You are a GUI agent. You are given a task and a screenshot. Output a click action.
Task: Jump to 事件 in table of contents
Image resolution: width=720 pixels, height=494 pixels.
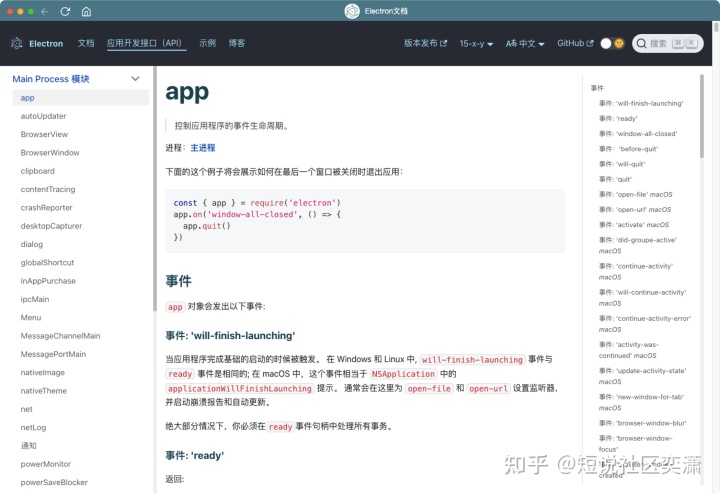coord(597,88)
